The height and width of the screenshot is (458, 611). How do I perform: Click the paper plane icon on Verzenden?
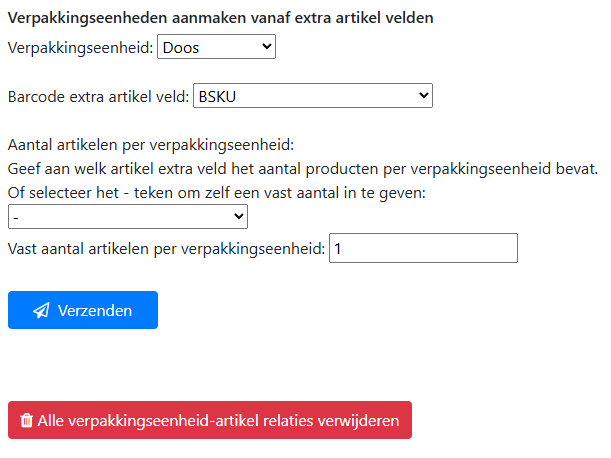pos(41,311)
